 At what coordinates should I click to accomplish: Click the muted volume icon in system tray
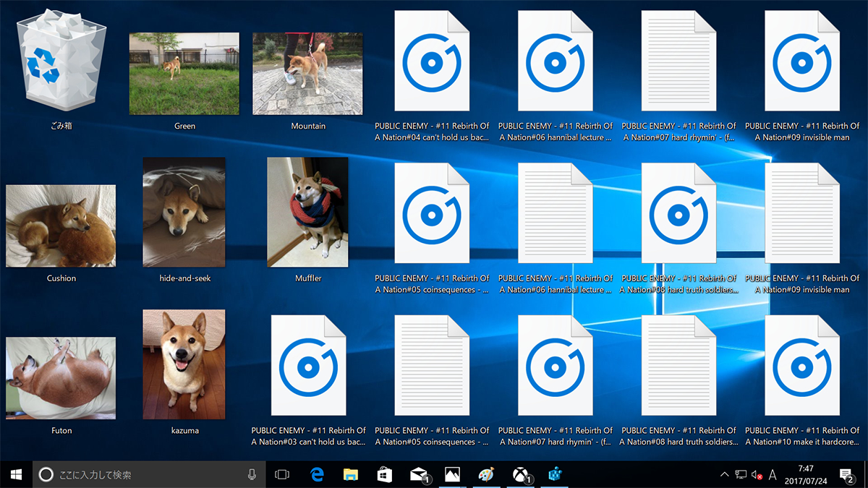[757, 475]
